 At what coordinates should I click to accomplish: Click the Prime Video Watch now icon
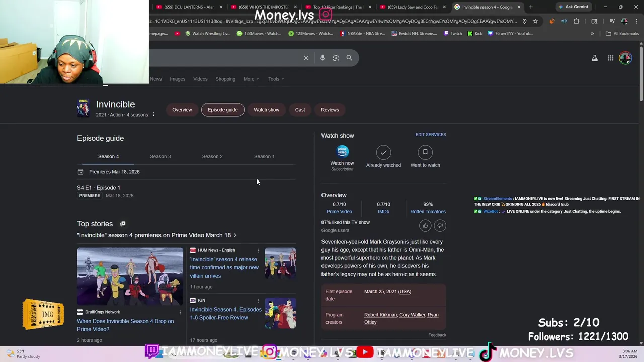click(x=342, y=151)
